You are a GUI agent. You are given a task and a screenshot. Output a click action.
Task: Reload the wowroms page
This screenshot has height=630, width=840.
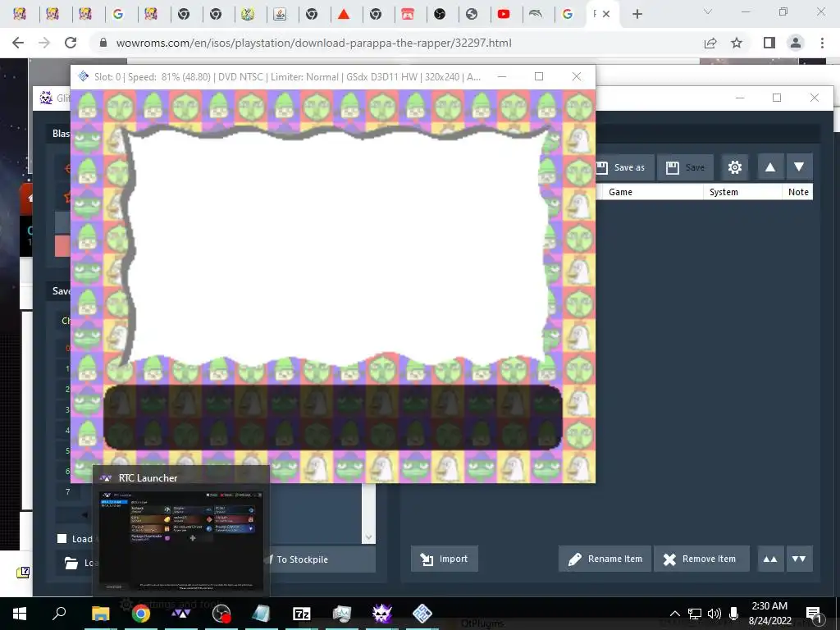point(71,43)
